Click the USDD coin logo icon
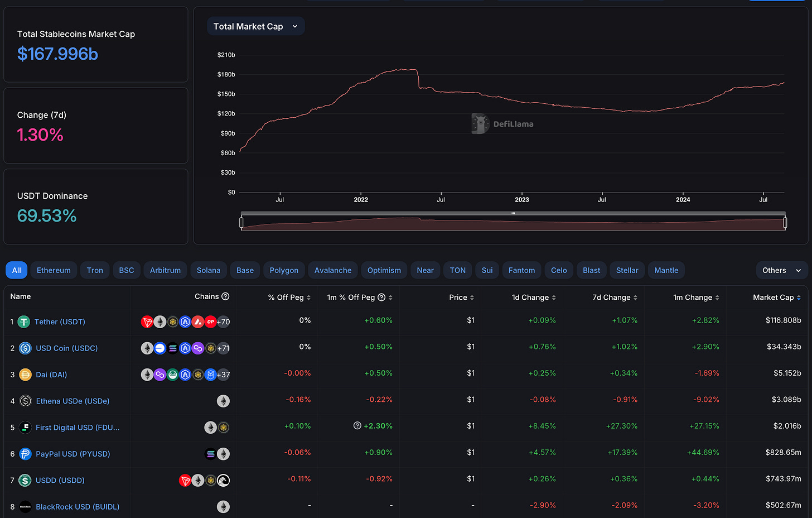Image resolution: width=812 pixels, height=518 pixels. click(x=25, y=480)
